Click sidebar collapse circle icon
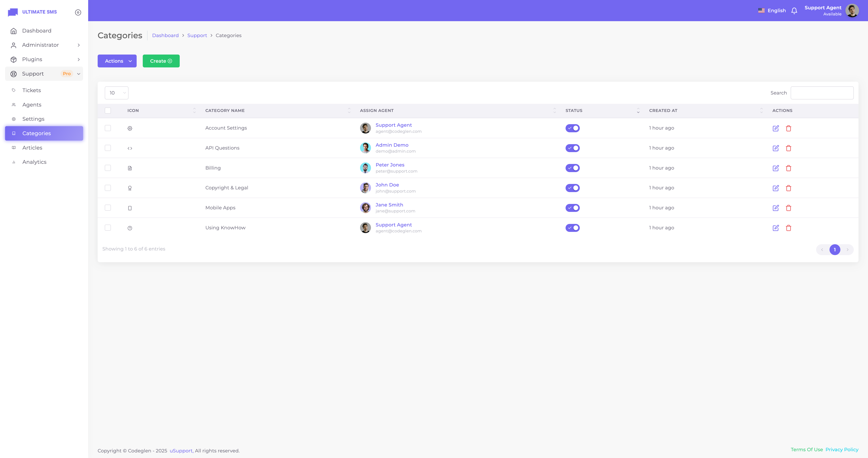This screenshot has width=868, height=458. (x=78, y=13)
